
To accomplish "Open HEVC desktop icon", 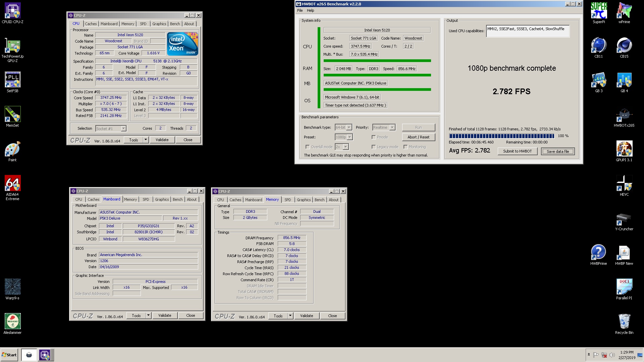I will pos(624,186).
